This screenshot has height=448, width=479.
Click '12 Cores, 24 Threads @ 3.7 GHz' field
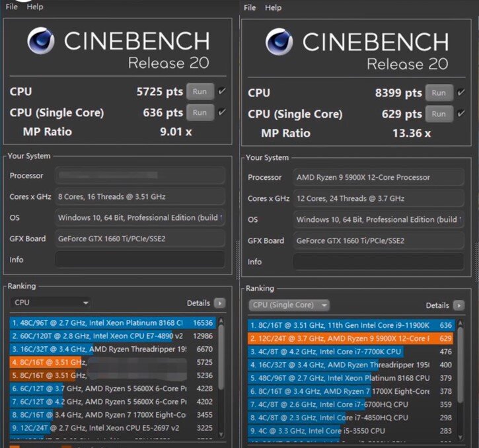point(379,198)
